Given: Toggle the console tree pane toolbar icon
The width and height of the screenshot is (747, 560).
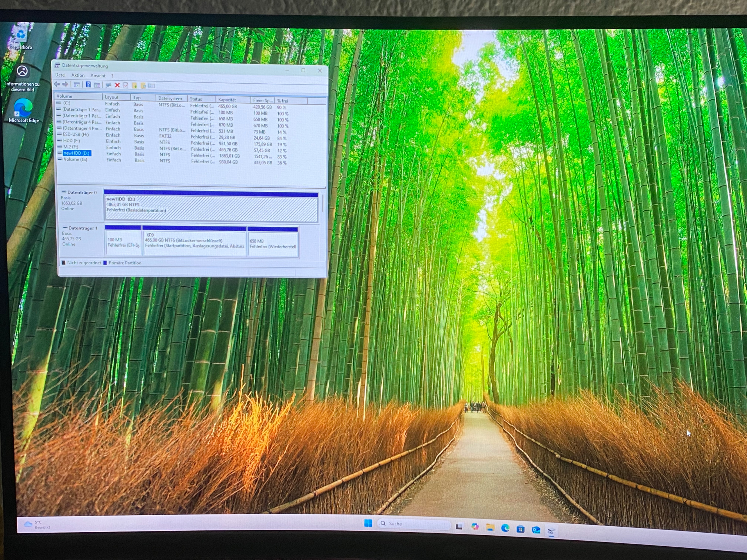Looking at the screenshot, I should 77,85.
